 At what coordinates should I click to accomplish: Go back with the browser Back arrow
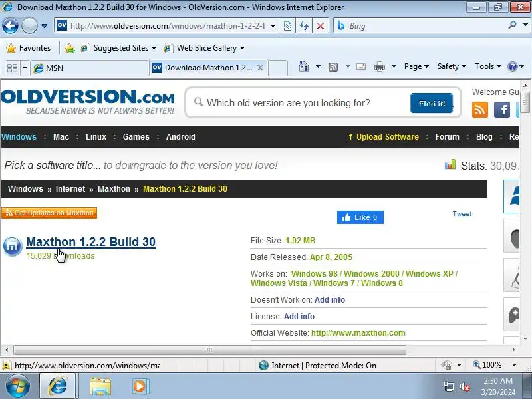coord(10,26)
